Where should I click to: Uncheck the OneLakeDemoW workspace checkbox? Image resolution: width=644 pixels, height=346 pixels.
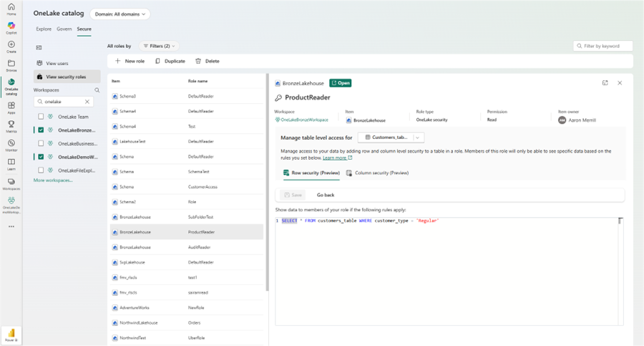(41, 157)
